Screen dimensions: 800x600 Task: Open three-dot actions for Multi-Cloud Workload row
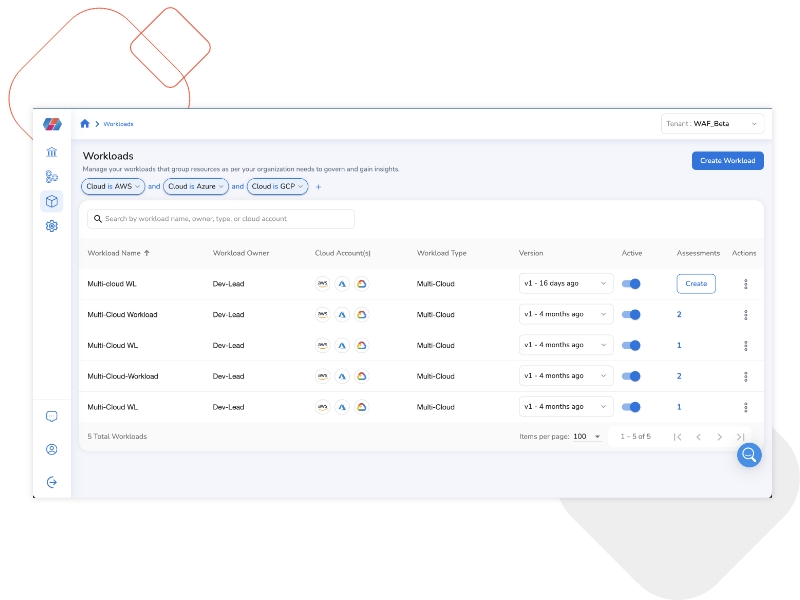tap(745, 315)
